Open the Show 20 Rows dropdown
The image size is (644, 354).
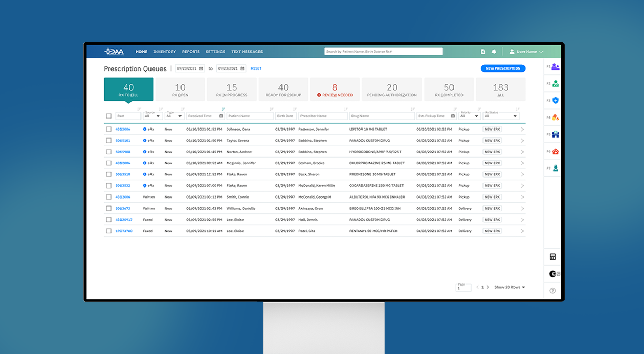(x=509, y=287)
